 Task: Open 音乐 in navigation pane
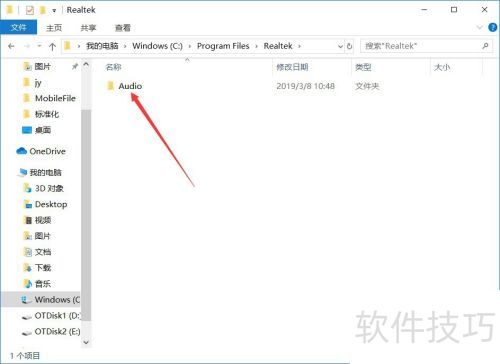tap(43, 284)
